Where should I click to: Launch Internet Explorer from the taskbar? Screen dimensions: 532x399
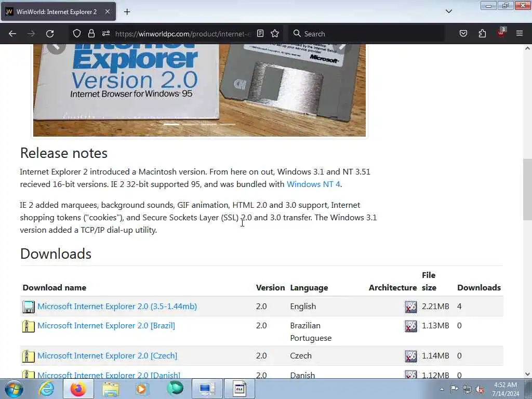coord(46,389)
